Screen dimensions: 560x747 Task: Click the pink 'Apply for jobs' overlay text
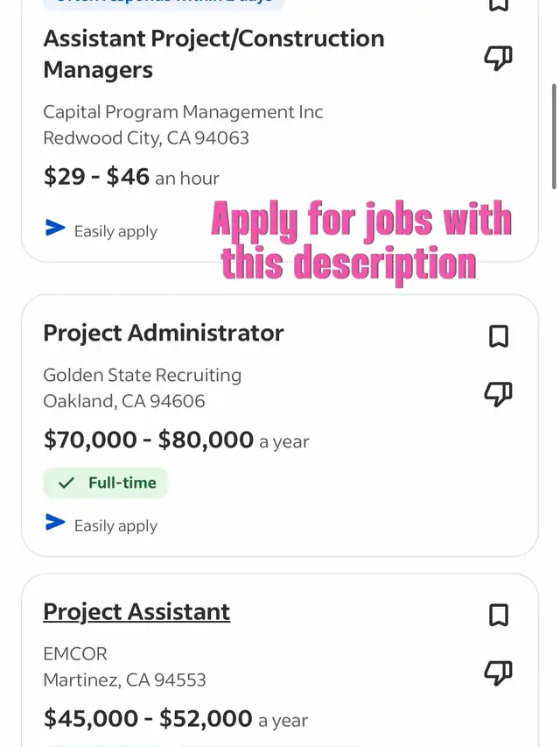[x=360, y=240]
